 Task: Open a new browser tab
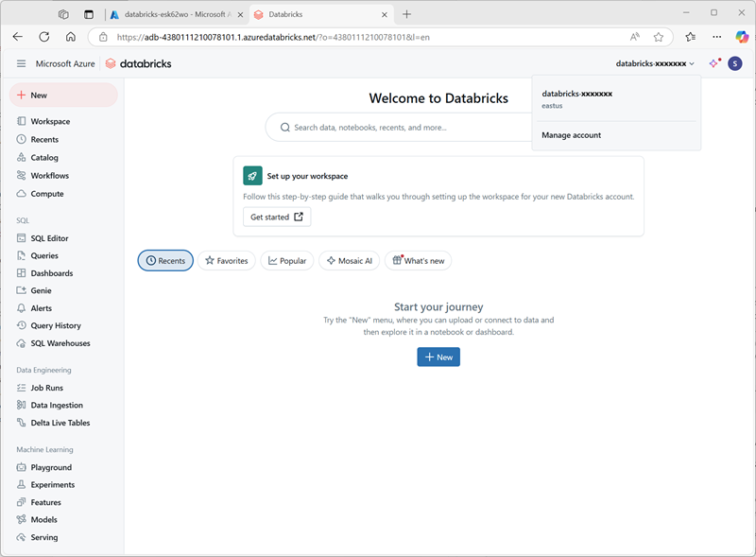tap(406, 14)
